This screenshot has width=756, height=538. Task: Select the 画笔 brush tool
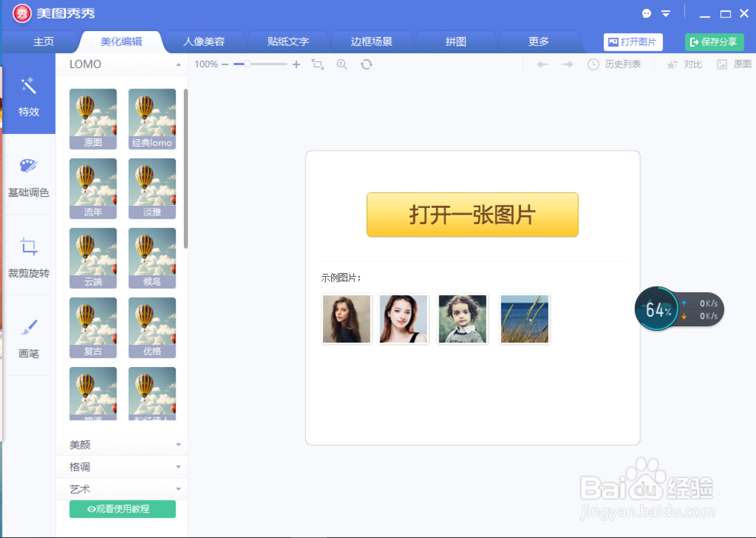(x=29, y=337)
